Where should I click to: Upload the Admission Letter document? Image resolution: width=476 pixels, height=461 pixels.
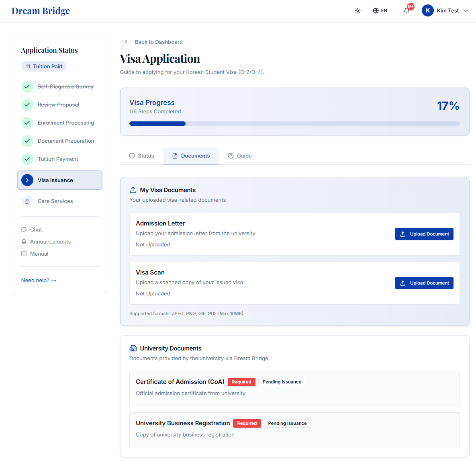pos(424,234)
